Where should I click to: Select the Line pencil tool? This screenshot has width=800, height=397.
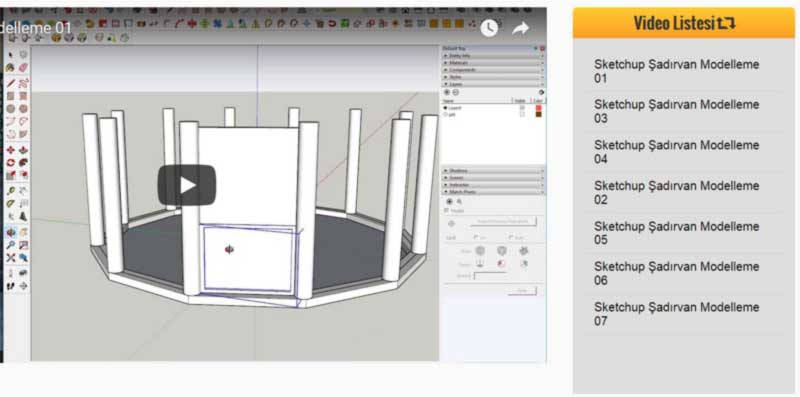10,83
